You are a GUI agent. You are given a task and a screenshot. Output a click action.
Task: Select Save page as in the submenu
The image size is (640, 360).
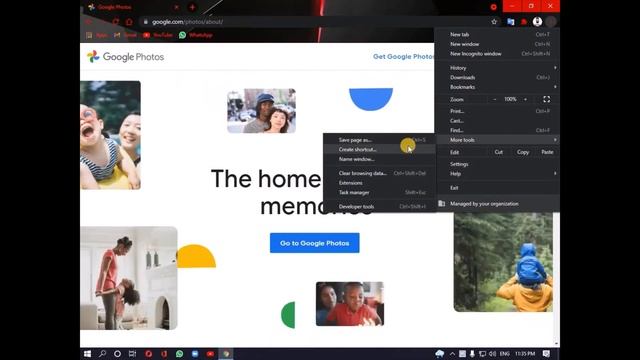click(378, 140)
